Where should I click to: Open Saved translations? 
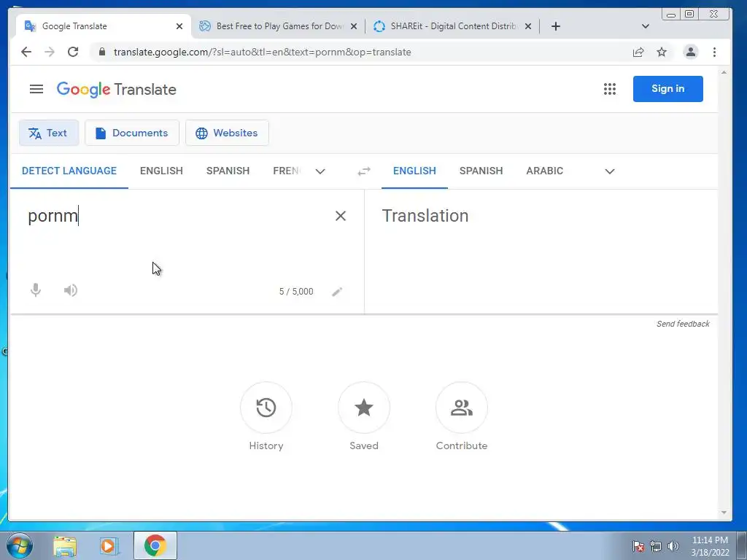[x=364, y=408]
